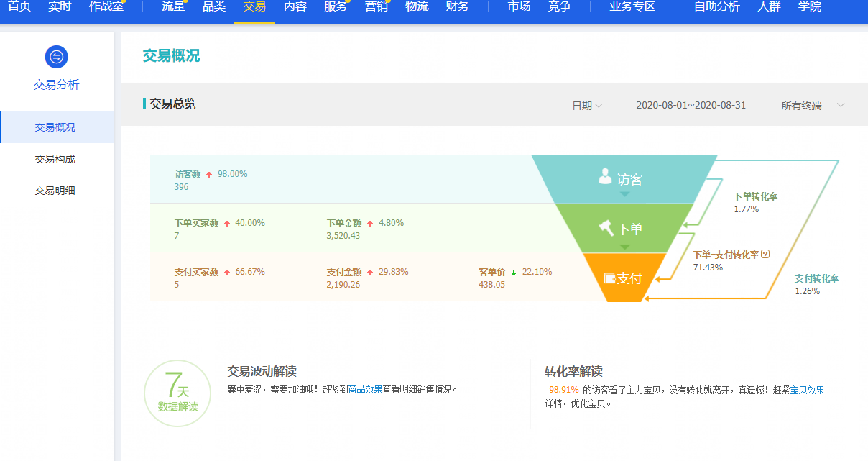Go to the 营销 tab

(x=377, y=7)
